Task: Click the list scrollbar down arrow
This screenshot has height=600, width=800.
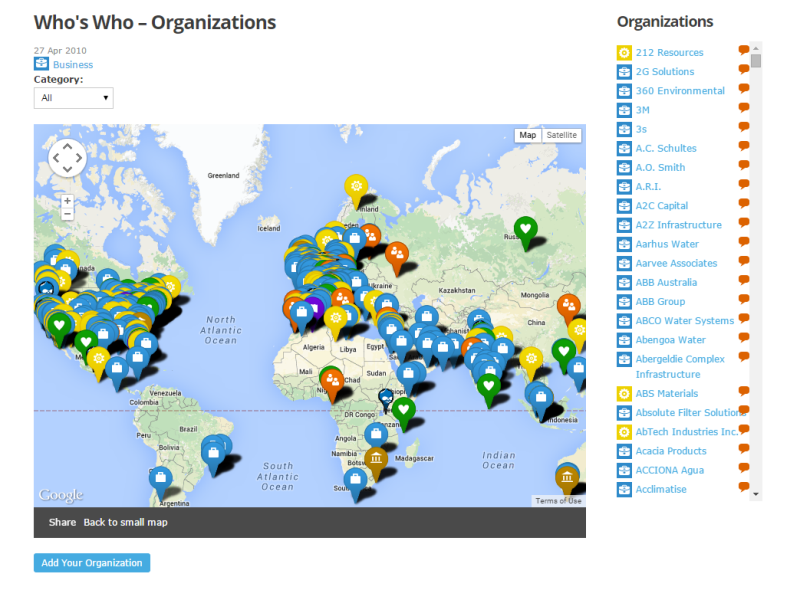Action: 756,494
